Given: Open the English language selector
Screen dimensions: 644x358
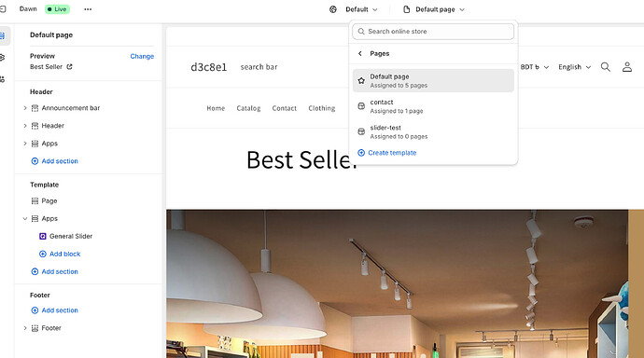Looking at the screenshot, I should [x=575, y=67].
